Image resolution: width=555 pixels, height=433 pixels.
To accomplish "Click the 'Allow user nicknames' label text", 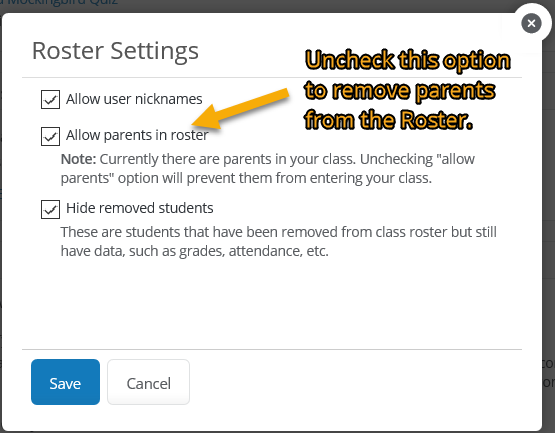I will point(134,99).
